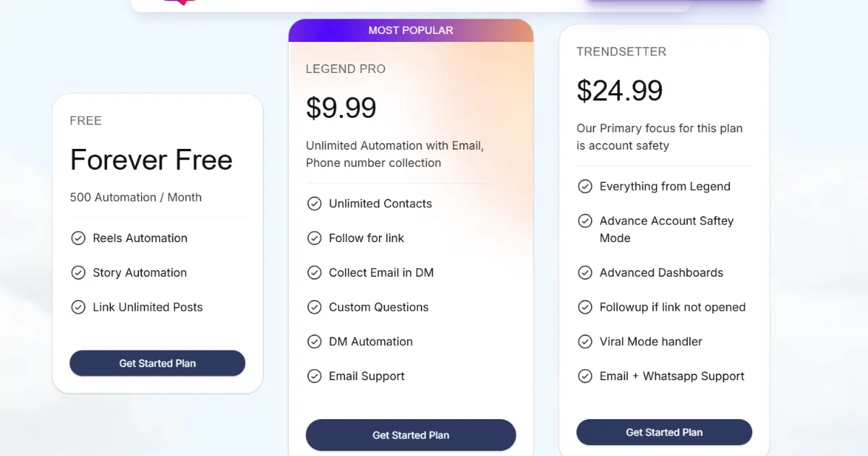This screenshot has height=456, width=868.
Task: Click the checkmark beside Email + Whatsapp Support
Action: click(585, 376)
